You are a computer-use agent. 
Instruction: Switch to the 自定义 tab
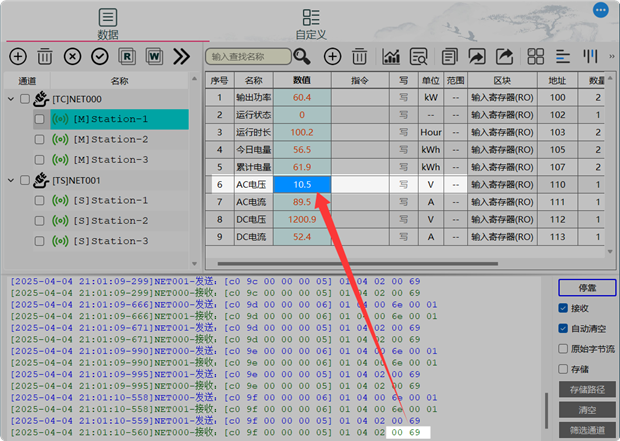pyautogui.click(x=311, y=25)
